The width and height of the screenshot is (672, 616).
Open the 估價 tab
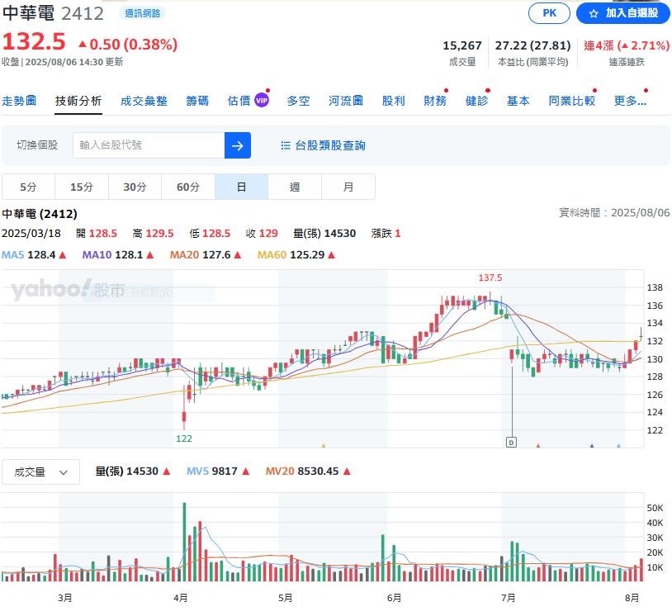pyautogui.click(x=239, y=101)
